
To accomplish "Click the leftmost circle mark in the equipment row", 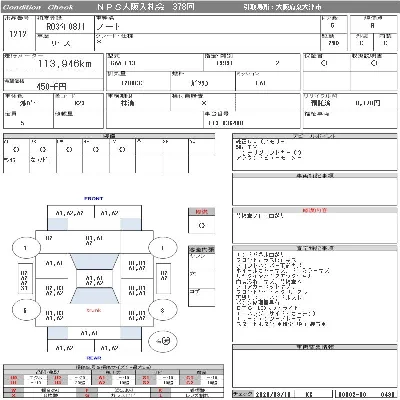I will [16, 149].
